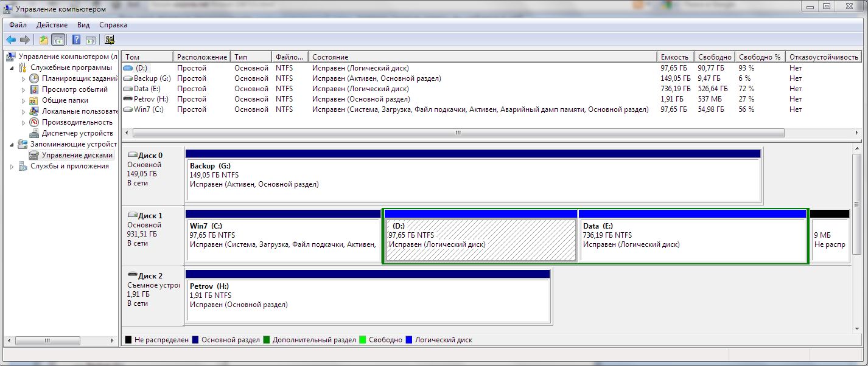The image size is (868, 366).
Task: Sort by the Расположение column header
Action: pyautogui.click(x=202, y=57)
